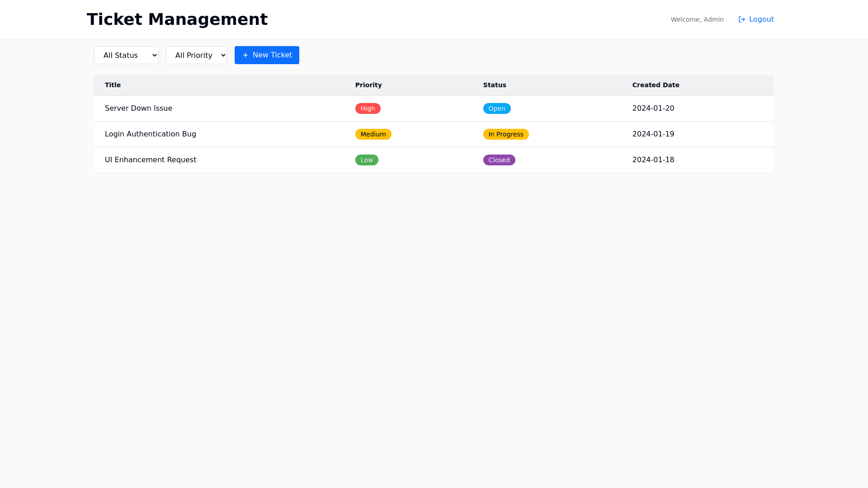Click the Low priority badge
Viewport: 868px width, 488px height.
(x=367, y=160)
